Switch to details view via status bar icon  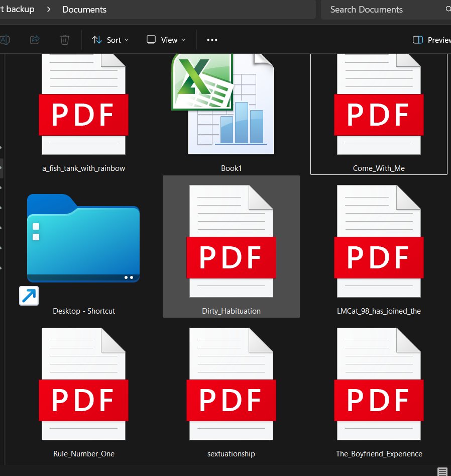tap(442, 471)
